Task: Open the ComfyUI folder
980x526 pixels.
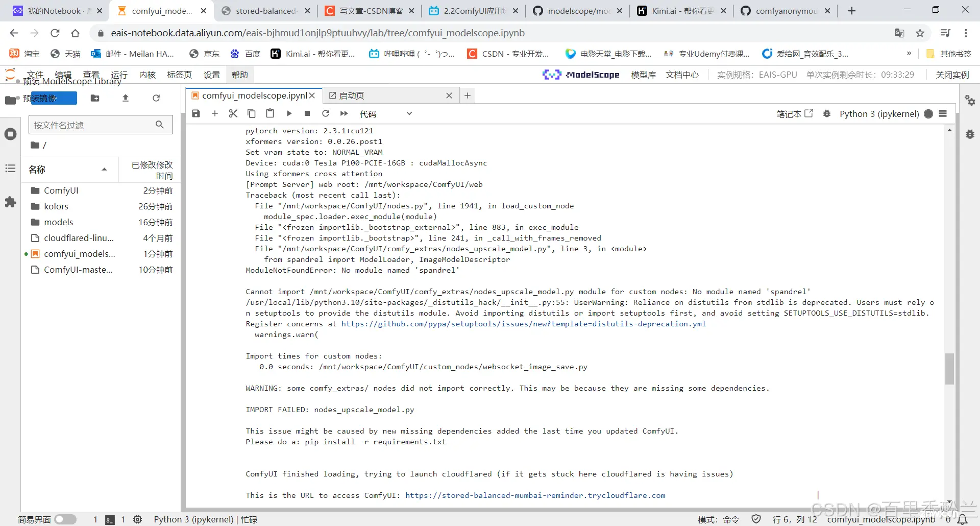Action: pos(101,190)
